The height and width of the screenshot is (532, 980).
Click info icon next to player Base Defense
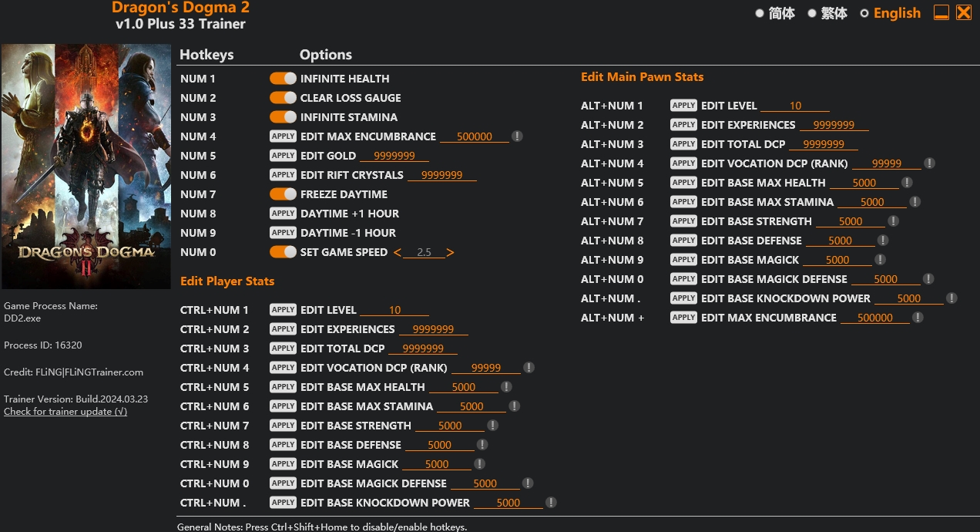[x=482, y=445]
